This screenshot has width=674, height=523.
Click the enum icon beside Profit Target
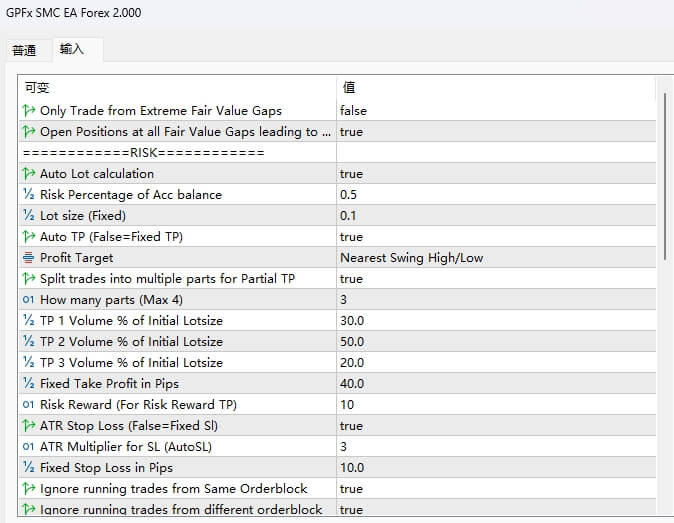tap(28, 258)
